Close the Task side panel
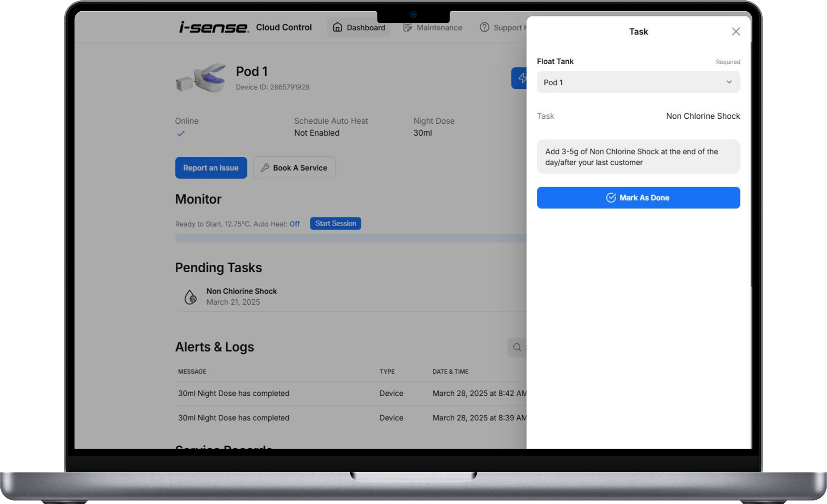The image size is (827, 504). (x=735, y=31)
